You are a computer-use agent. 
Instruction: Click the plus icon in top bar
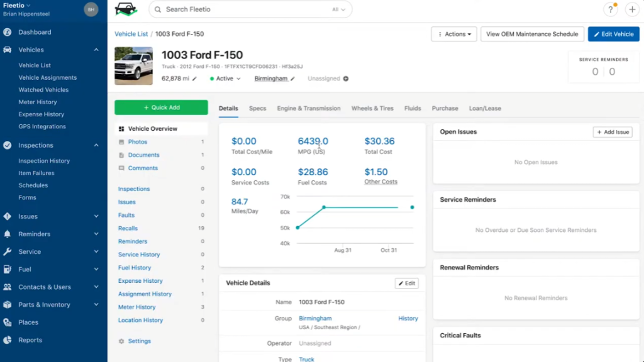point(631,9)
